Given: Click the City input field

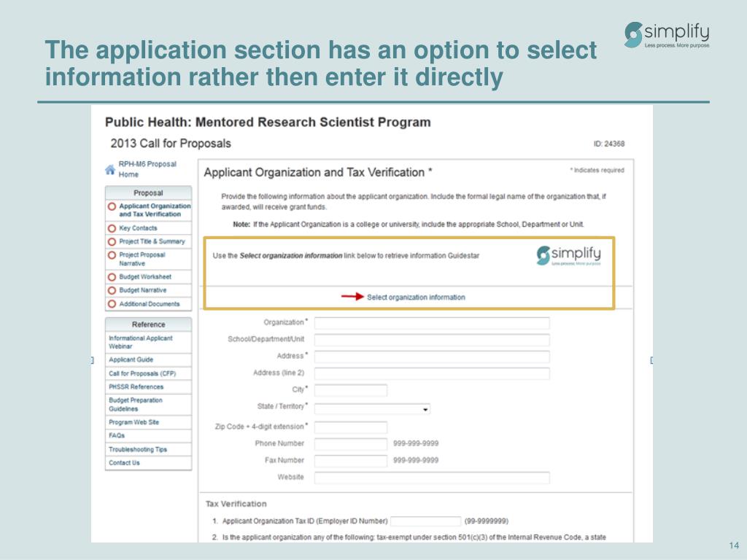Looking at the screenshot, I should (351, 391).
